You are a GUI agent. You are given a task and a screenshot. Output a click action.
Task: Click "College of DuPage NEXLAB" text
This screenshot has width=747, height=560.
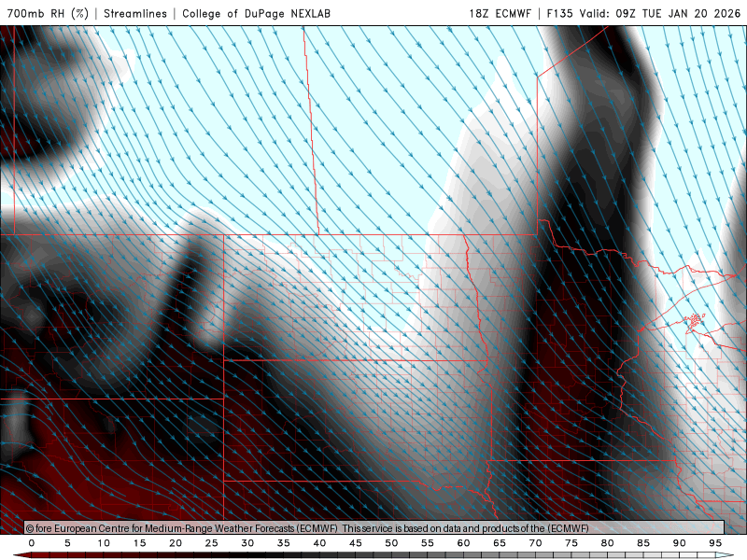[256, 13]
